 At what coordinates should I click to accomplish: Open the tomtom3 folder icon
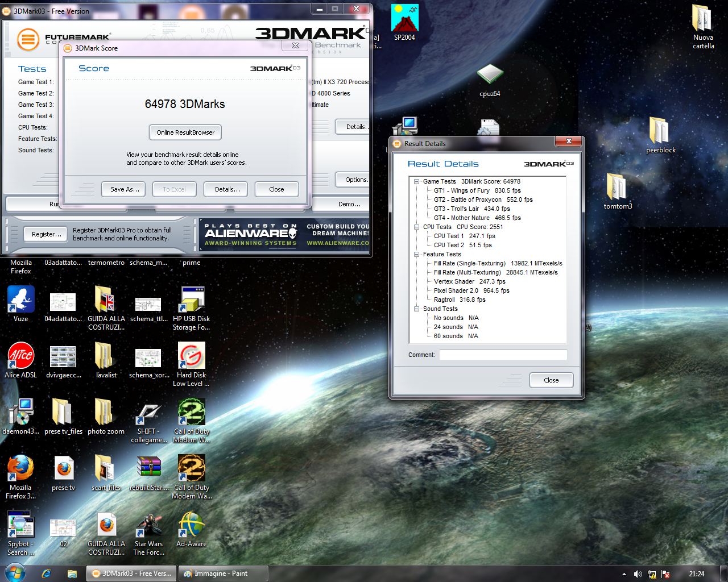tap(618, 191)
